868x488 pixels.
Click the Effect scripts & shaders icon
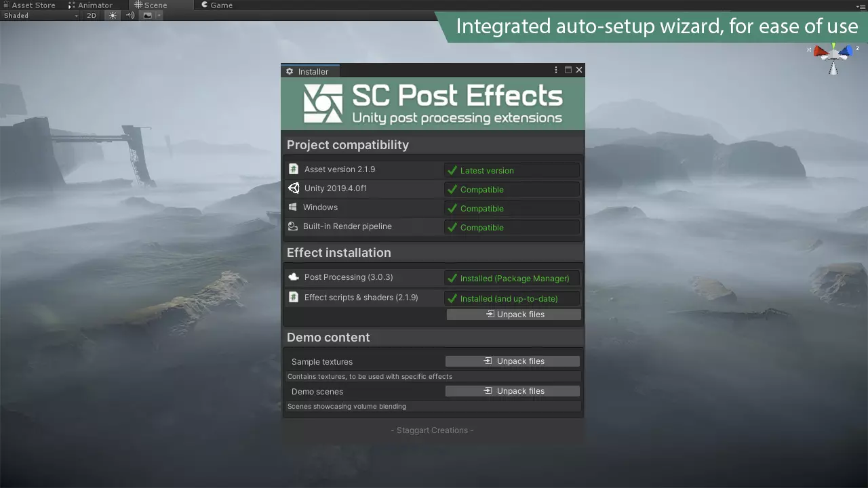click(293, 297)
